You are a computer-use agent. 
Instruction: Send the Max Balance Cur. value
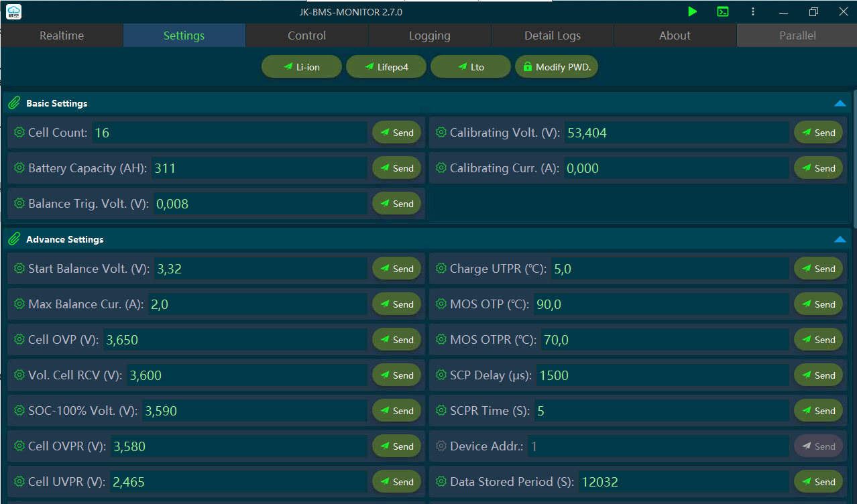(x=397, y=304)
